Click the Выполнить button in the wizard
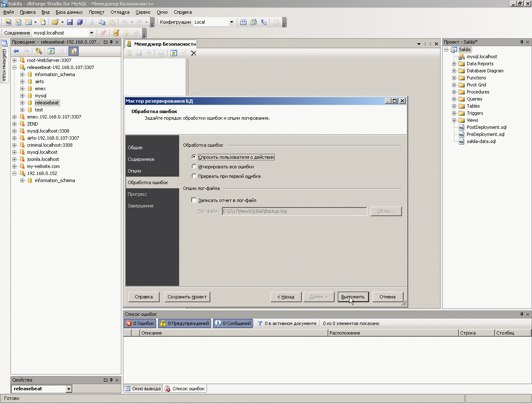This screenshot has width=532, height=404. [x=353, y=297]
